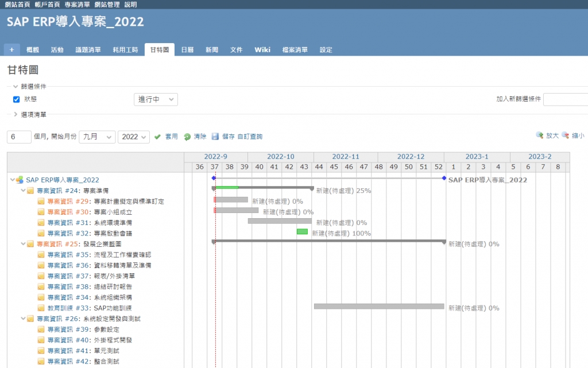Zoom in with the 放大 magnifier icon
588x368 pixels.
(x=540, y=135)
